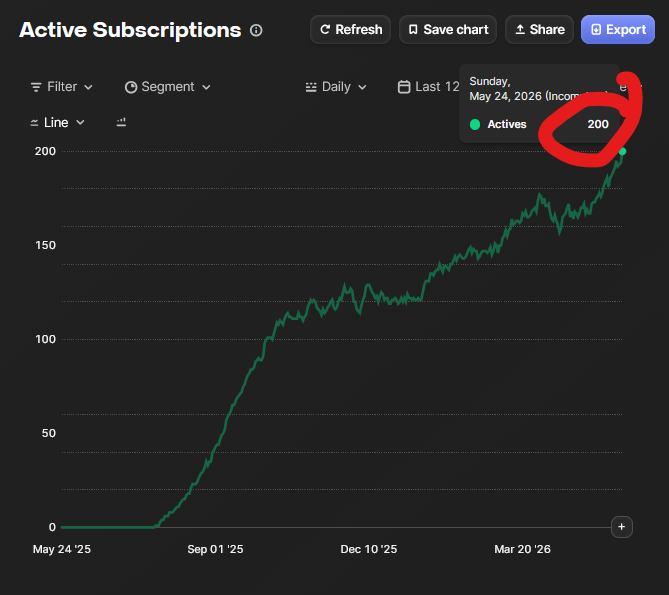
Task: Click the stacked chart icon beside Line
Action: click(121, 123)
